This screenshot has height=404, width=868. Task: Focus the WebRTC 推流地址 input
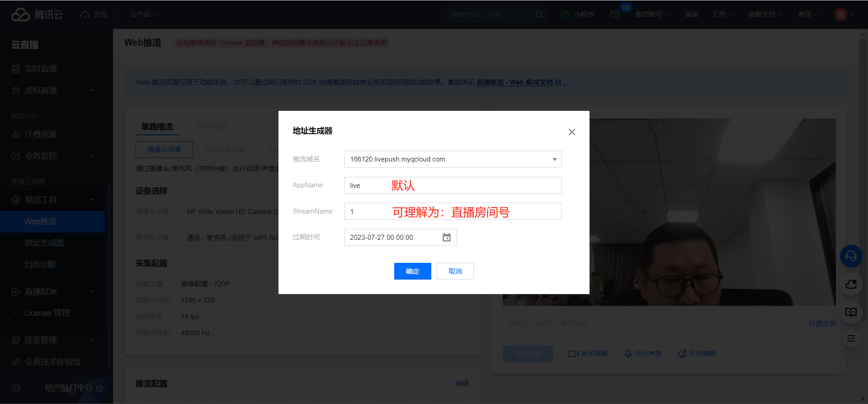pos(651,323)
